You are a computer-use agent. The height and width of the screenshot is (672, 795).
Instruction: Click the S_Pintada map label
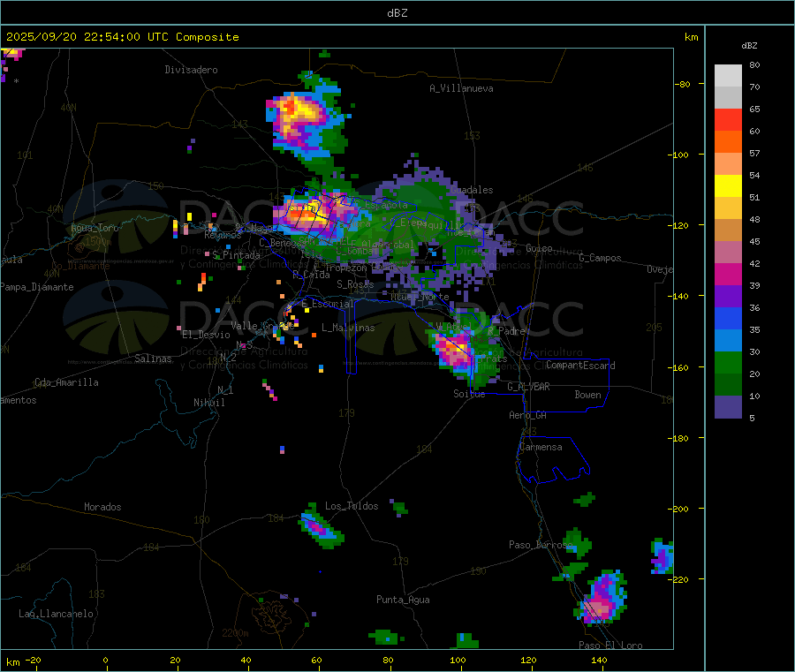[x=236, y=255]
